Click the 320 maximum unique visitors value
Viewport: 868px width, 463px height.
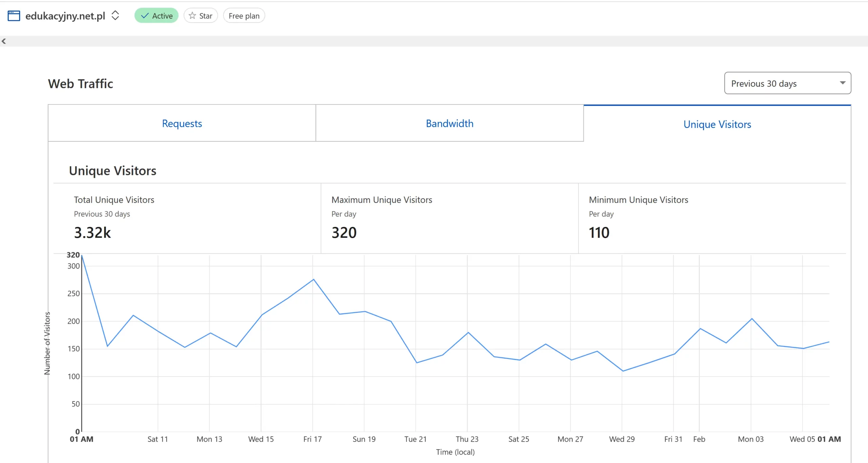click(x=344, y=233)
